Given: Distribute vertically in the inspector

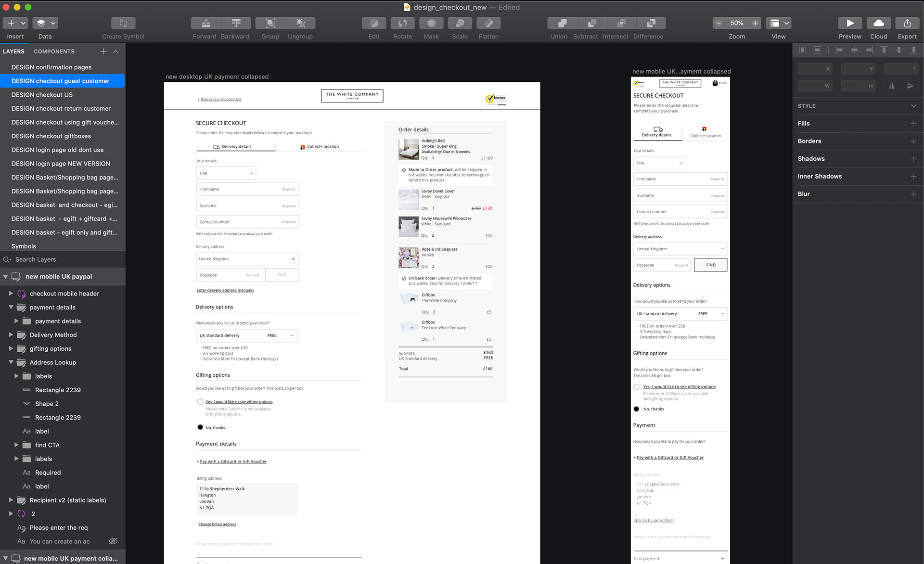Looking at the screenshot, I should (817, 50).
